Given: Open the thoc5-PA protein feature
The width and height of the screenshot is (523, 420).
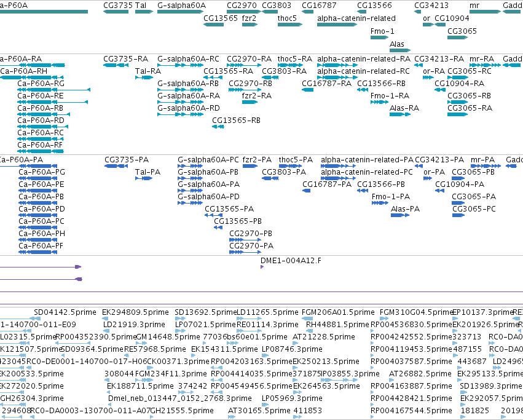Looking at the screenshot, I should pos(290,166).
